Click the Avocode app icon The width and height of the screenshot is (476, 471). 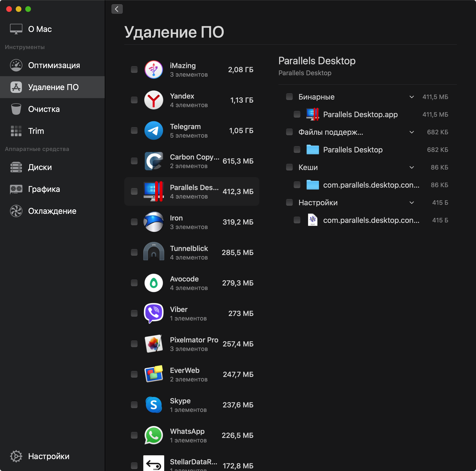154,283
